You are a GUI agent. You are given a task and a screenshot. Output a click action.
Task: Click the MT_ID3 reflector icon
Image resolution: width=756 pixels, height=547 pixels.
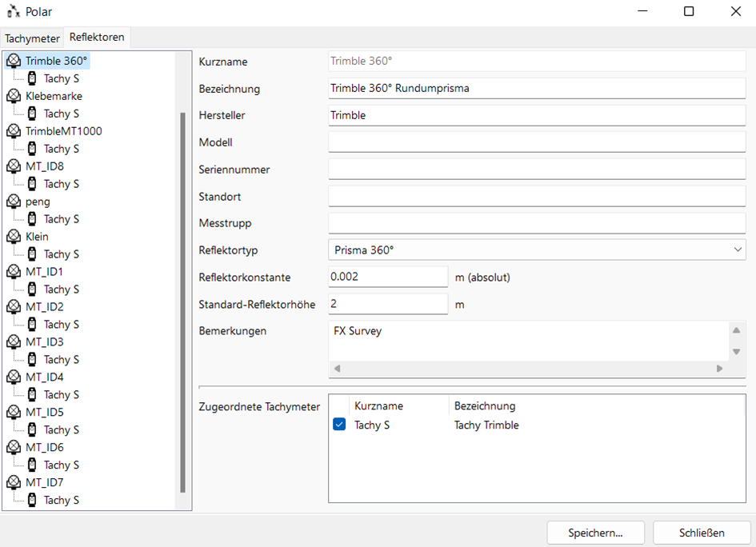point(14,342)
